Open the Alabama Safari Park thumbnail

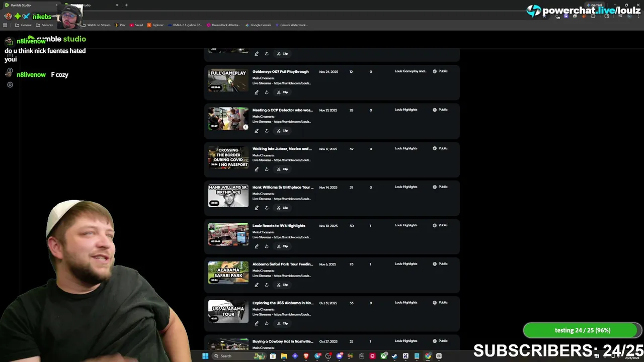point(228,273)
